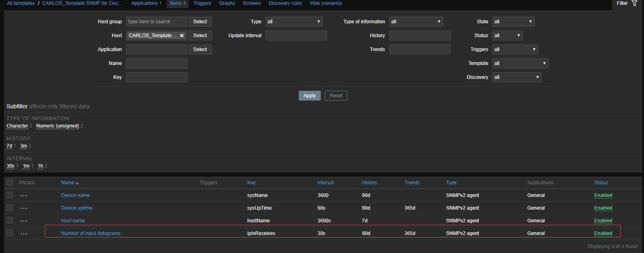Sort items by Interval column
Image resolution: width=644 pixels, height=253 pixels.
(326, 183)
